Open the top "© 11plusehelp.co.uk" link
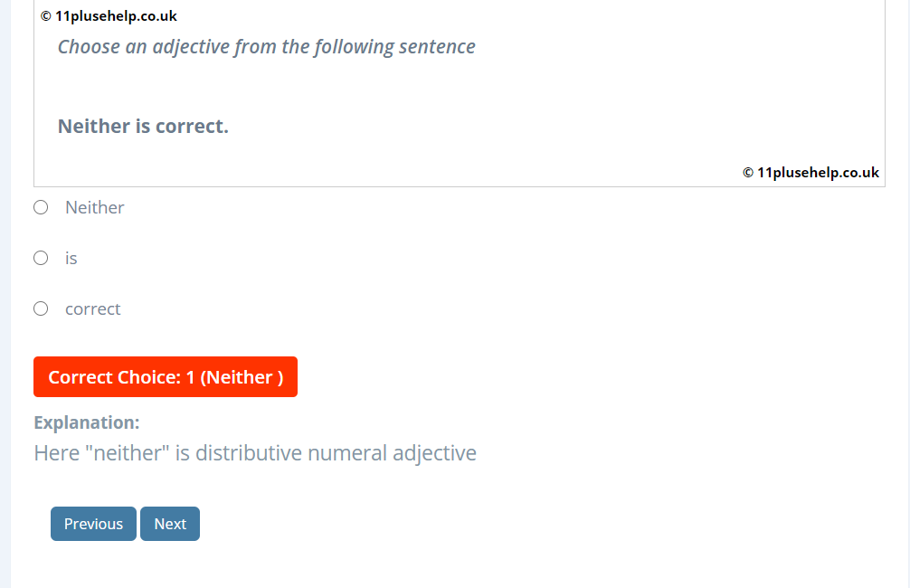The image size is (910, 588). [109, 15]
